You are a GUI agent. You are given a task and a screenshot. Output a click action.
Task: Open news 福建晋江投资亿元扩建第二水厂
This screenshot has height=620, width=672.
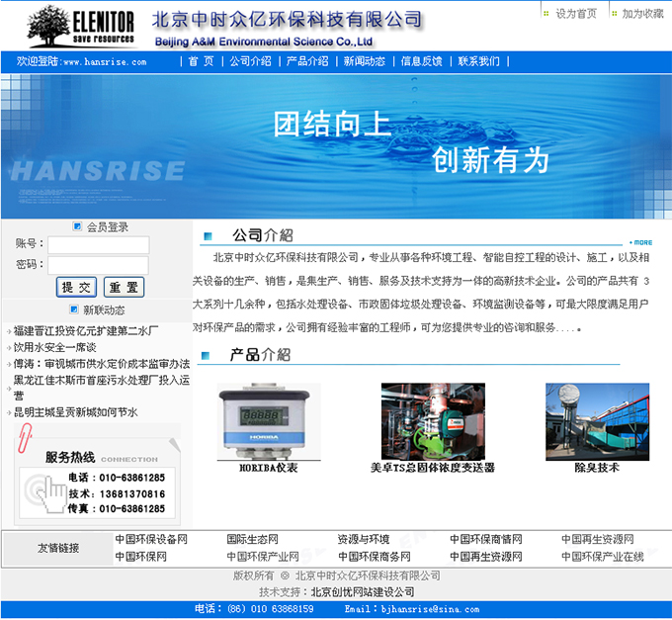coord(85,330)
